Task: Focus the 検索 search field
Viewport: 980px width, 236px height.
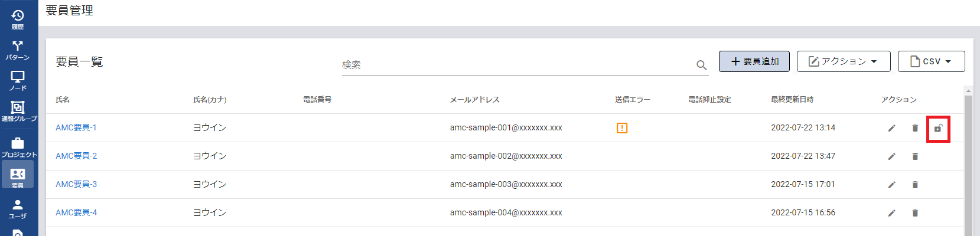Action: (x=514, y=65)
